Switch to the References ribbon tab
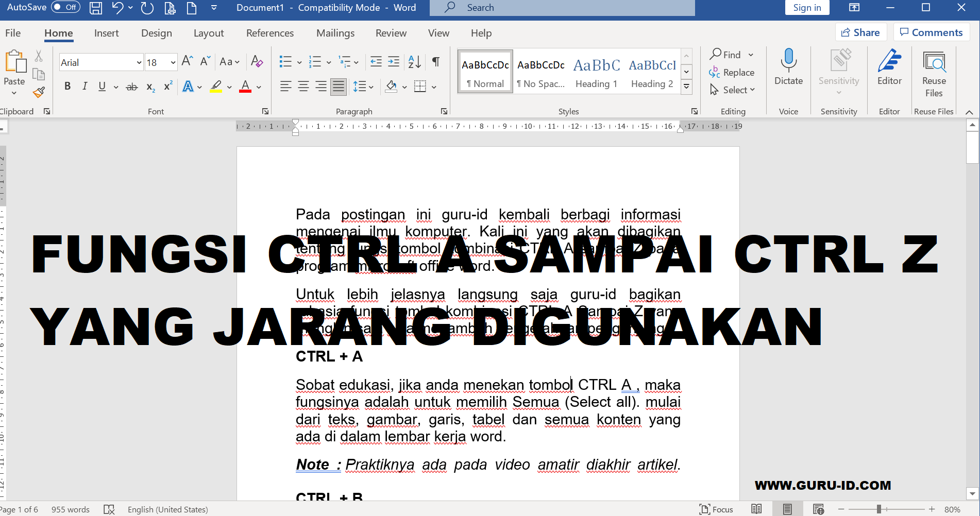 (269, 32)
